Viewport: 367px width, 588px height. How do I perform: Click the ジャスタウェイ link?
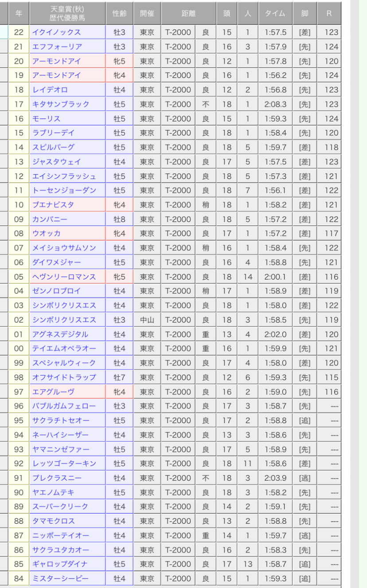(x=57, y=162)
